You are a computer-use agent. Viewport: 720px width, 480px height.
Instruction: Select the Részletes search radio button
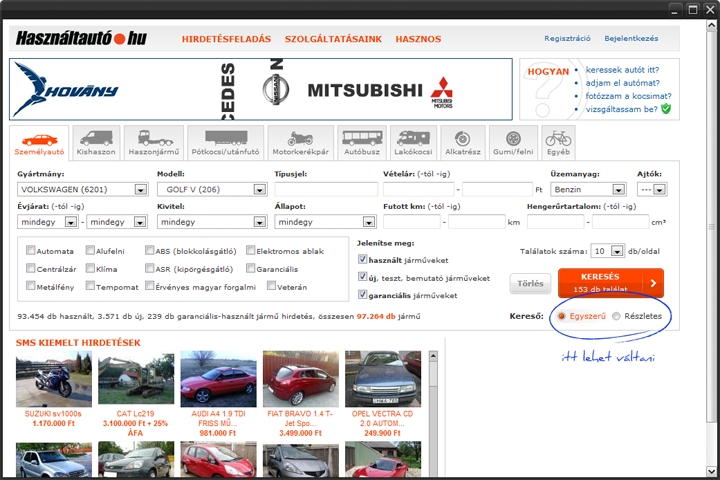click(x=616, y=316)
